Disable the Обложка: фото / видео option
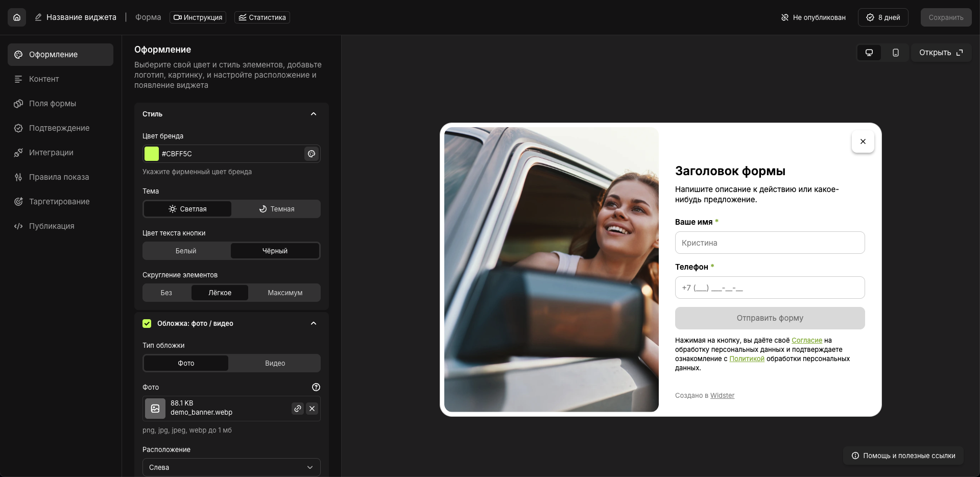 pos(147,323)
